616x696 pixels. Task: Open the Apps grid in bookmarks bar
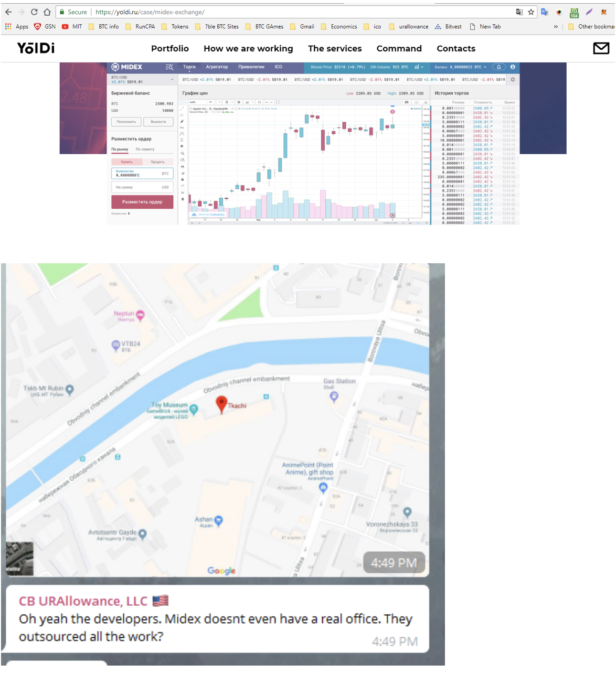(x=16, y=26)
